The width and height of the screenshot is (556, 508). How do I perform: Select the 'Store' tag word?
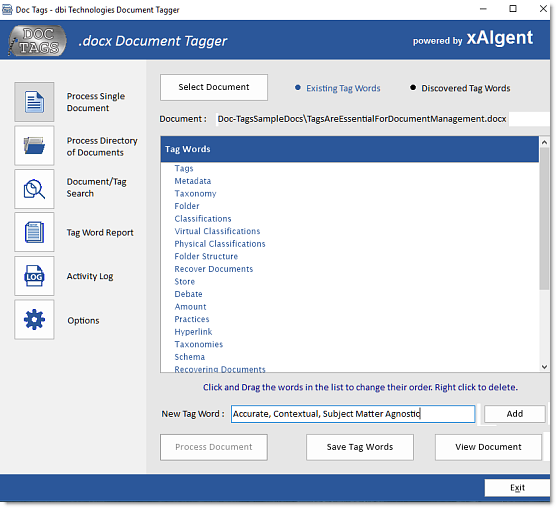tap(184, 281)
